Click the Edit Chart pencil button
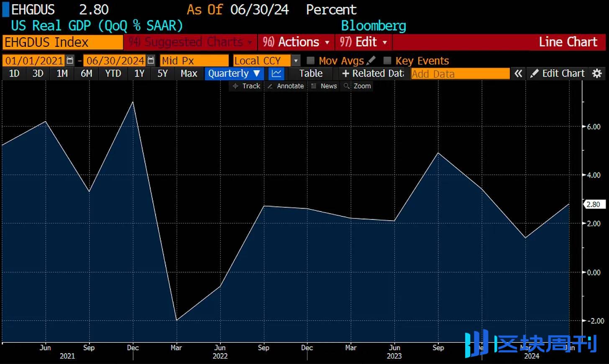This screenshot has width=609, height=364. click(x=558, y=74)
